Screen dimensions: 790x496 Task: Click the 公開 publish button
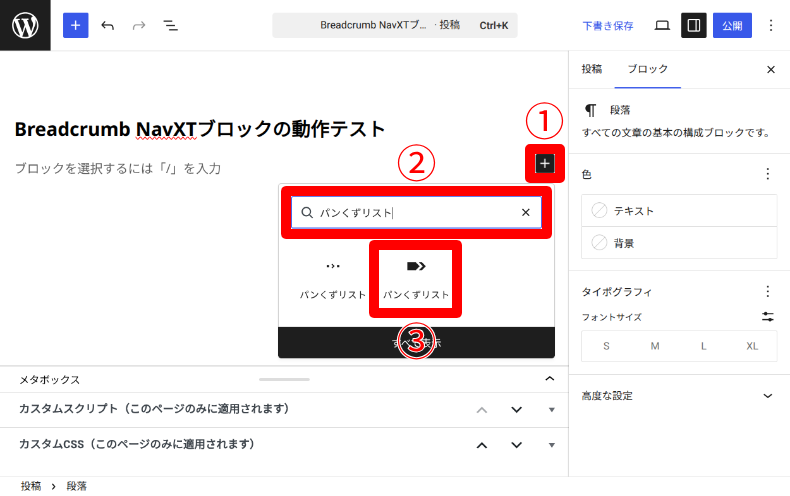pyautogui.click(x=732, y=25)
